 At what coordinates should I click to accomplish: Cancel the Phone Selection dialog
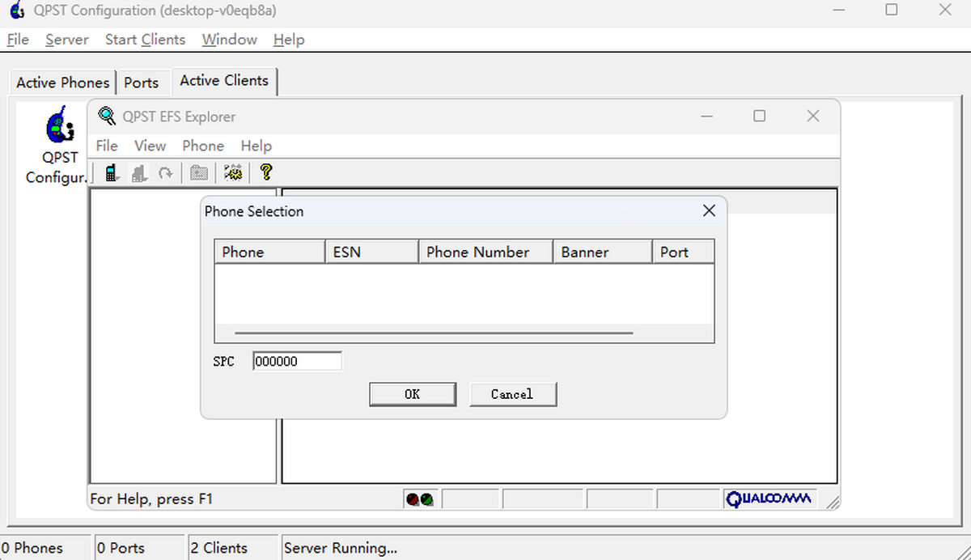tap(512, 394)
